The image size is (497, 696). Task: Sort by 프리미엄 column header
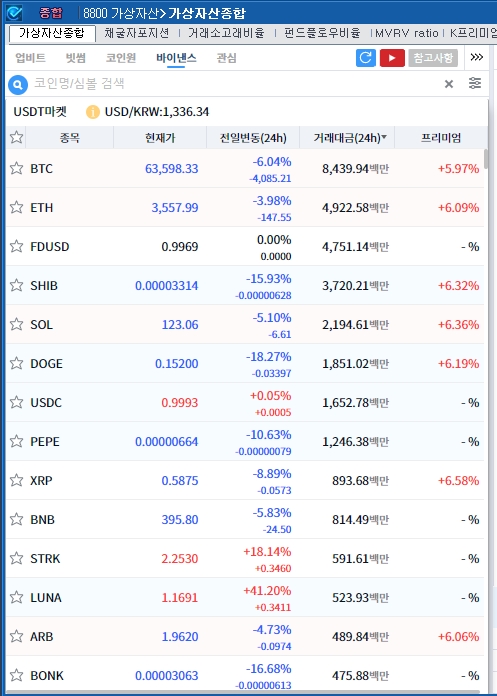[441, 138]
